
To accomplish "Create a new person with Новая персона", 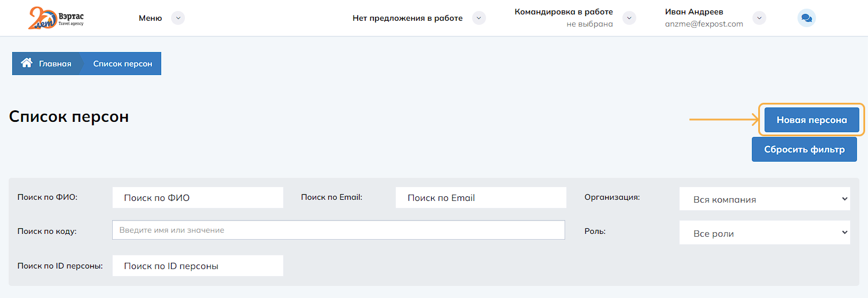I will point(811,120).
